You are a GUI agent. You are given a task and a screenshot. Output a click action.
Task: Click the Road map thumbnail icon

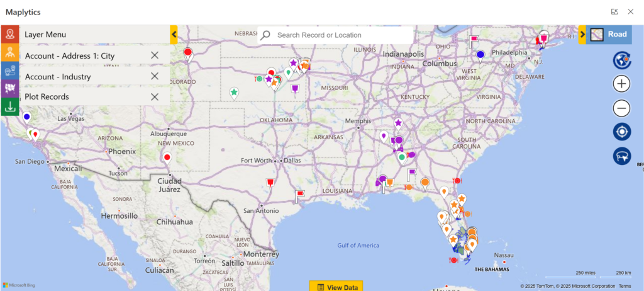point(597,35)
